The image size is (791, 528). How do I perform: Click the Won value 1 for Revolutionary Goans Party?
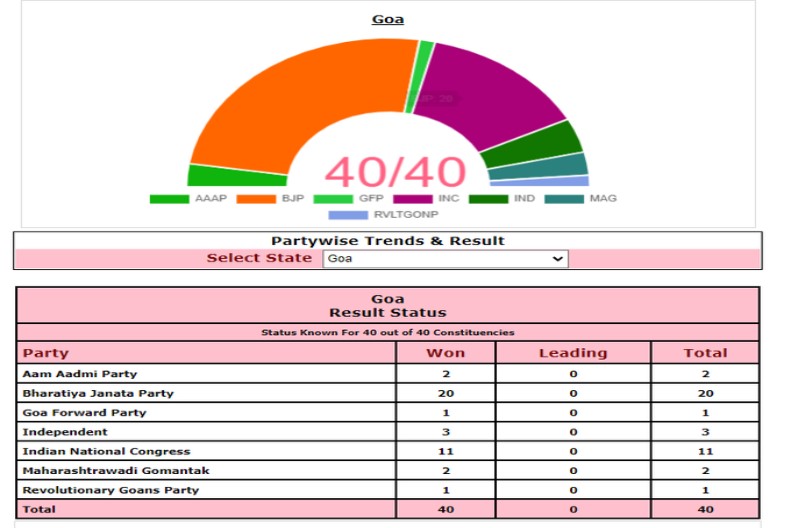coord(446,490)
